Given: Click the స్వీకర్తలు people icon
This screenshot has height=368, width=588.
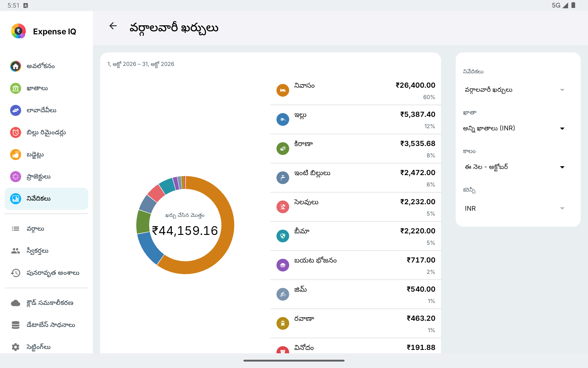Looking at the screenshot, I should [16, 251].
